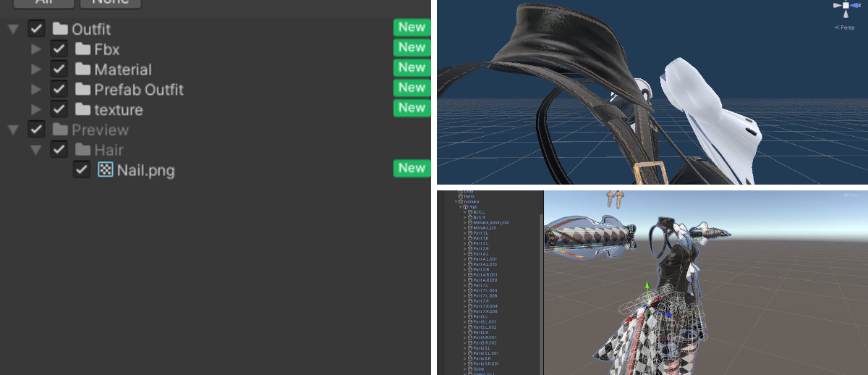Click the bottom grey cone on the scene gizmo
Image resolution: width=868 pixels, height=375 pixels.
(846, 14)
